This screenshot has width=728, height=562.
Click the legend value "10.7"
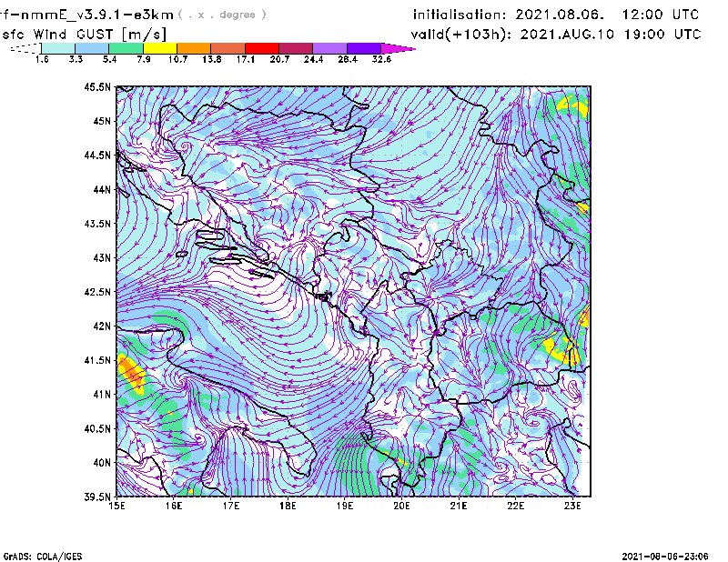pyautogui.click(x=177, y=59)
